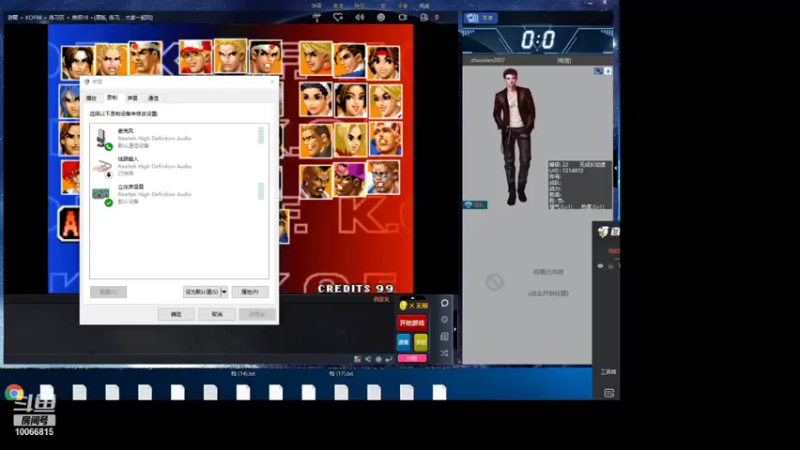
Task: Select the blue-glasses fighter portrait
Action: 384,178
